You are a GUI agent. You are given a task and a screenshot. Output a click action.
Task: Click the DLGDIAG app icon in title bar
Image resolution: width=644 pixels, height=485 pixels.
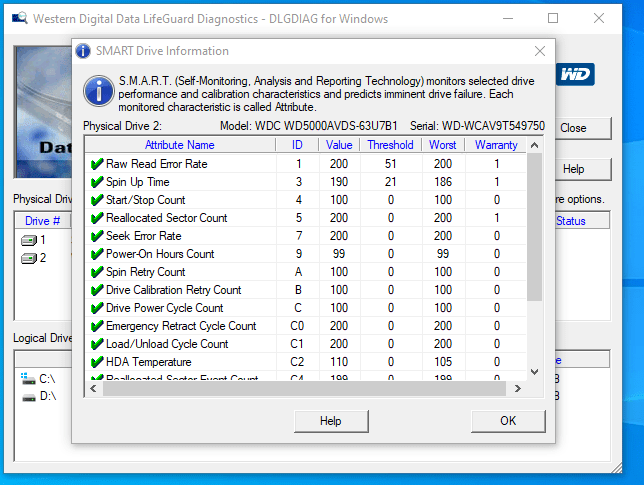20,18
